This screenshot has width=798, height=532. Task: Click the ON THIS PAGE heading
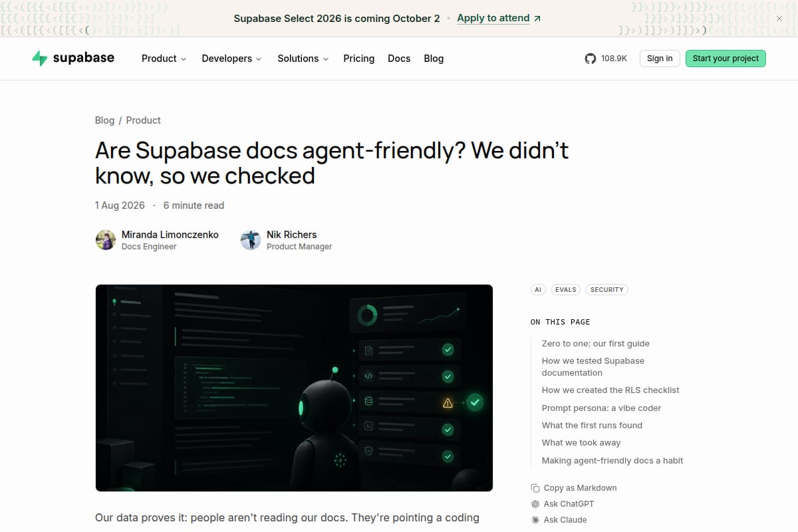coord(561,322)
